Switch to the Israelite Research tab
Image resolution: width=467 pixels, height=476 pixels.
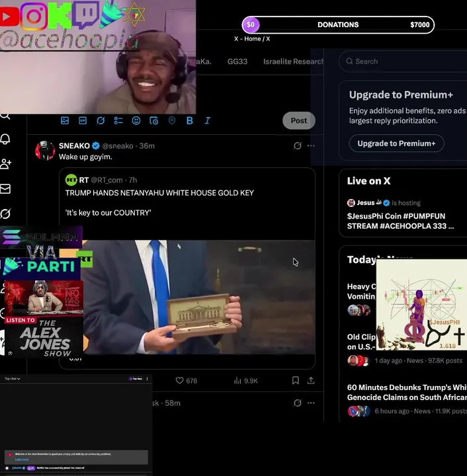click(293, 61)
